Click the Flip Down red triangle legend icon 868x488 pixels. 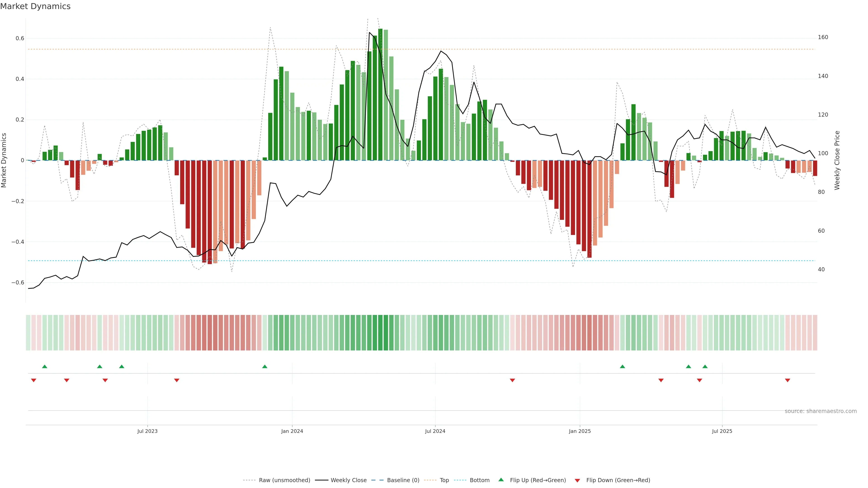[x=577, y=480]
